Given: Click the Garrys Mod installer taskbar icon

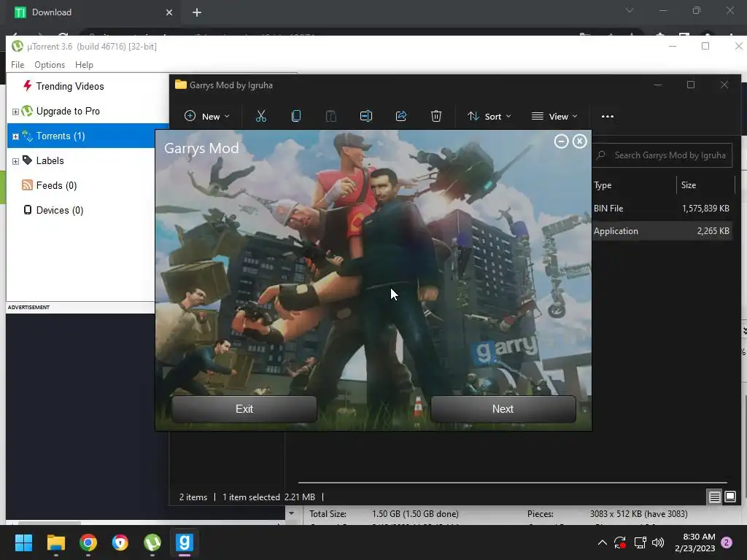Looking at the screenshot, I should 185,542.
